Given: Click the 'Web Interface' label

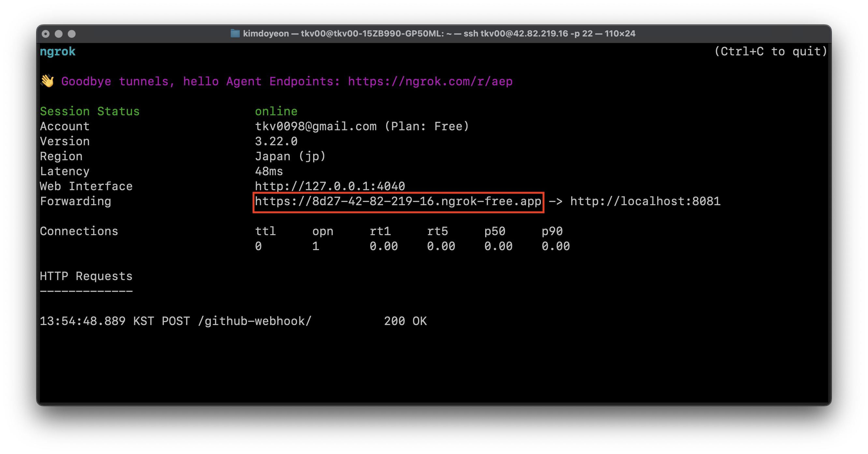Looking at the screenshot, I should click(x=86, y=186).
